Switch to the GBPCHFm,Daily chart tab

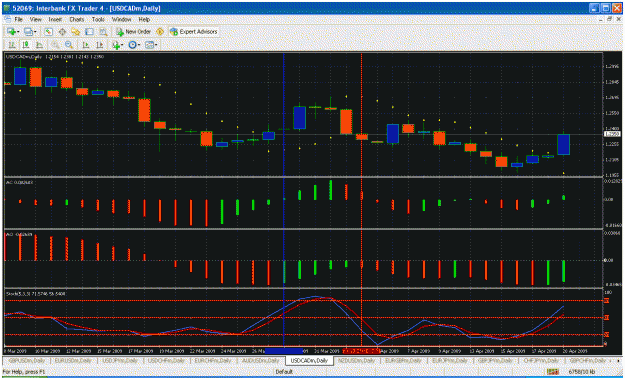[x=588, y=360]
